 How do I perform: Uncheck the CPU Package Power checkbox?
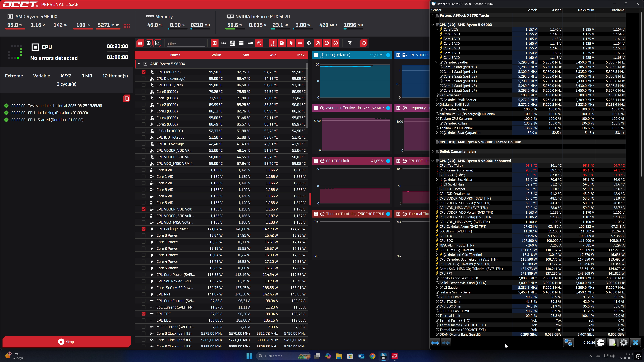tap(144, 229)
